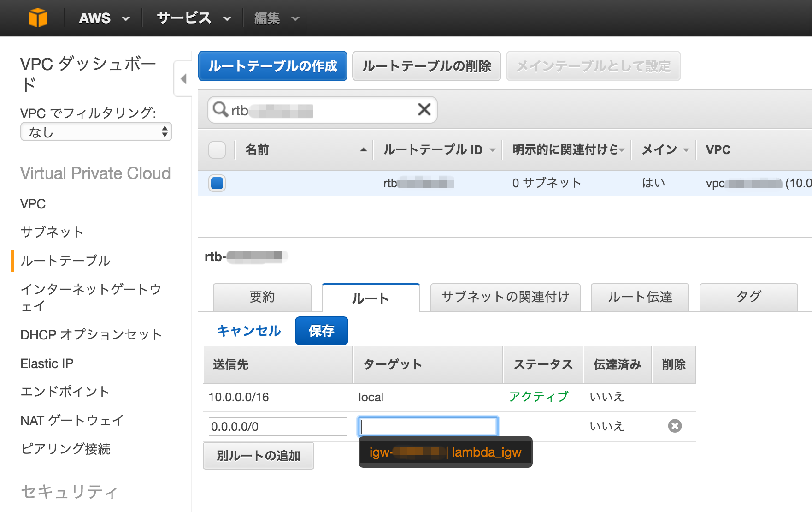Click the 10.0.0.0/16 destination cell
This screenshot has height=512, width=812.
coord(239,397)
